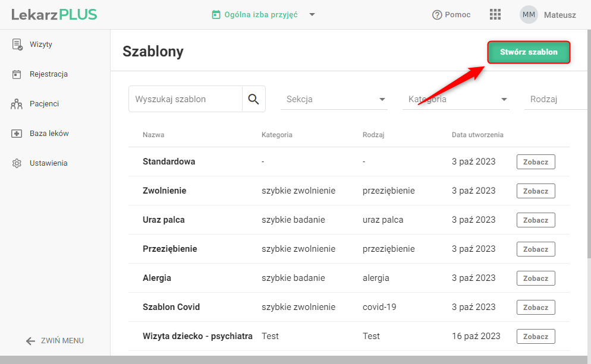Click the Stwórz szablon button
This screenshot has height=364, width=591.
click(x=529, y=52)
